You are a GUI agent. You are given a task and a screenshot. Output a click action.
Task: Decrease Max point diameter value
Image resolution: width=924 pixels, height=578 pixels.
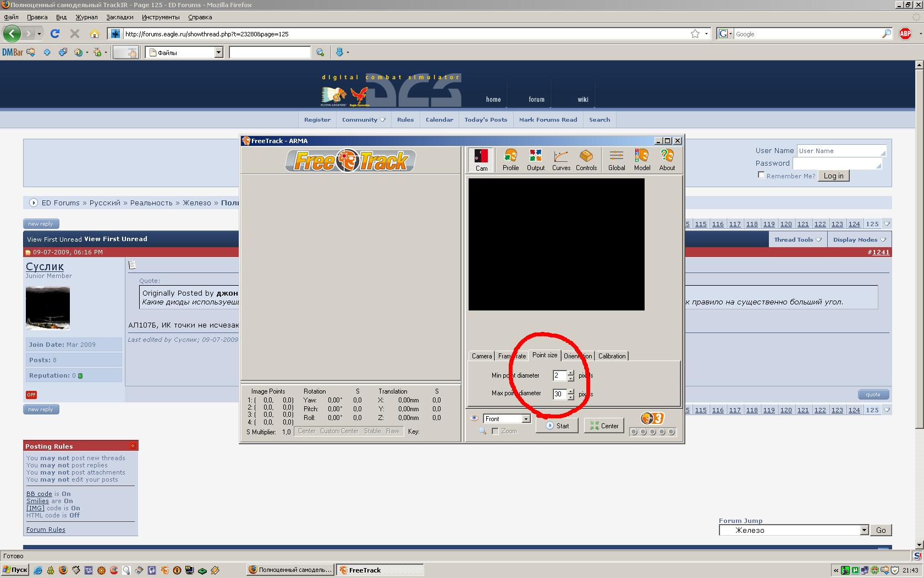click(571, 397)
